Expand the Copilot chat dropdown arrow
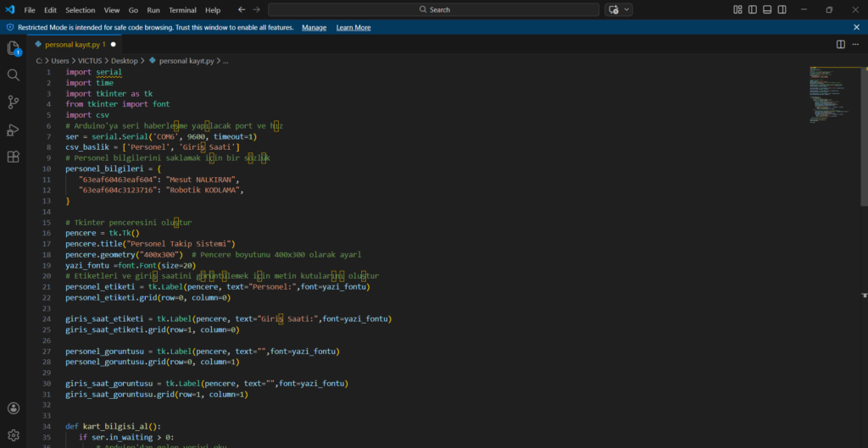 (627, 9)
